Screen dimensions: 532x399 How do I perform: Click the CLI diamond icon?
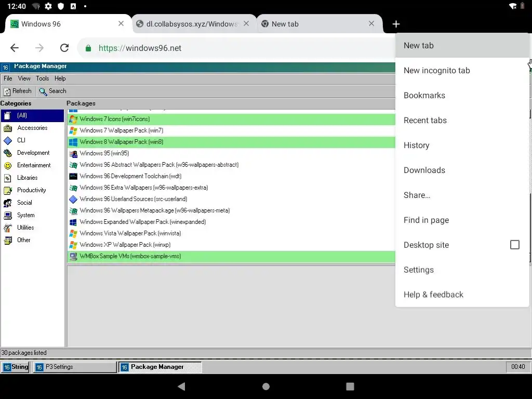(7, 140)
